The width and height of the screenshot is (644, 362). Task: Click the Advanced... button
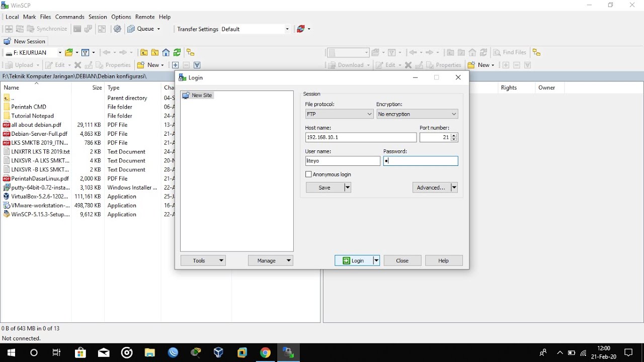[431, 188]
